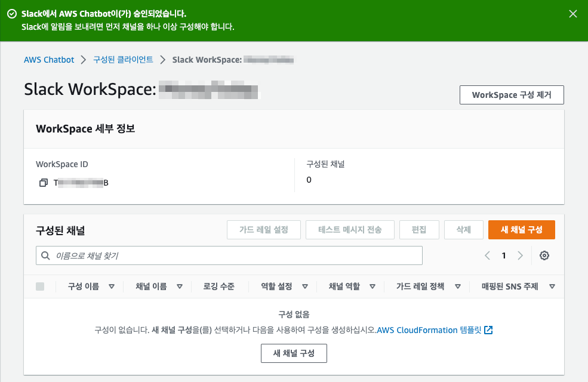
Task: Click WorkSpace 구성 제거 button
Action: [x=512, y=95]
